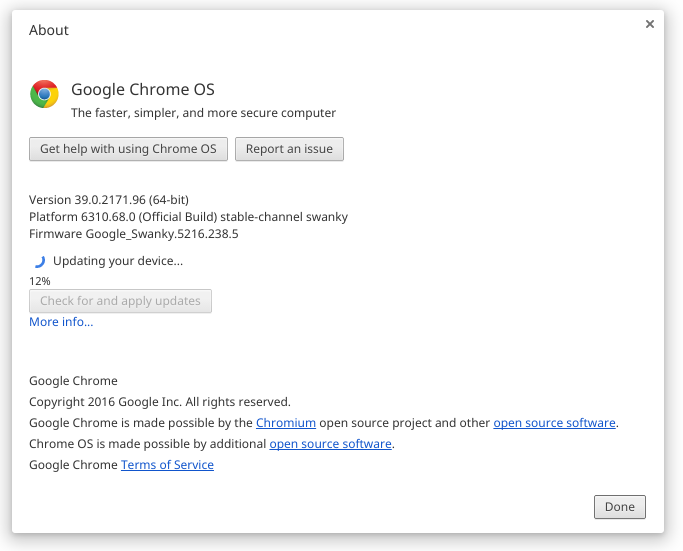Open the open source software link after 'and other'
Image resolution: width=683 pixels, height=551 pixels.
click(554, 423)
